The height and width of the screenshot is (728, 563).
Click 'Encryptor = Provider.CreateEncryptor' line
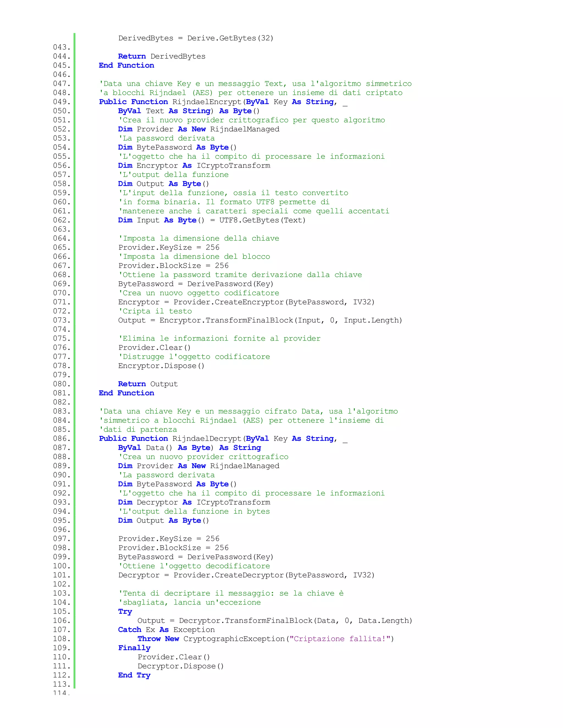pyautogui.click(x=247, y=302)
